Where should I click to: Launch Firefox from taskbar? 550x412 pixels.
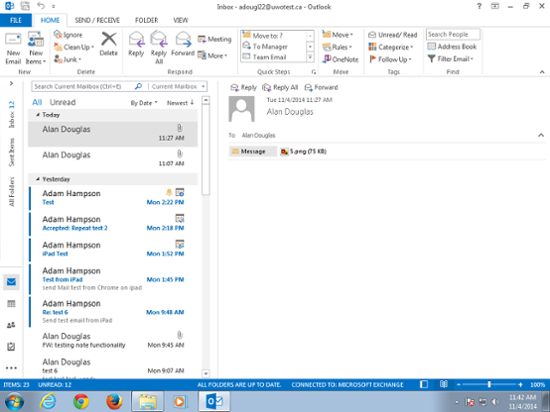[114, 401]
